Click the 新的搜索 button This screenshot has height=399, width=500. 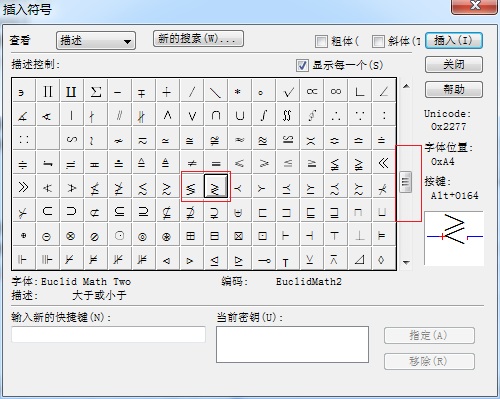click(198, 39)
